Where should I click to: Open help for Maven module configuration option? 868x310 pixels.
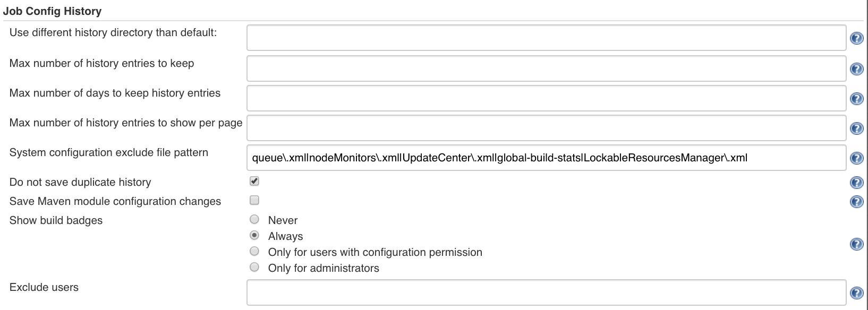pos(856,201)
